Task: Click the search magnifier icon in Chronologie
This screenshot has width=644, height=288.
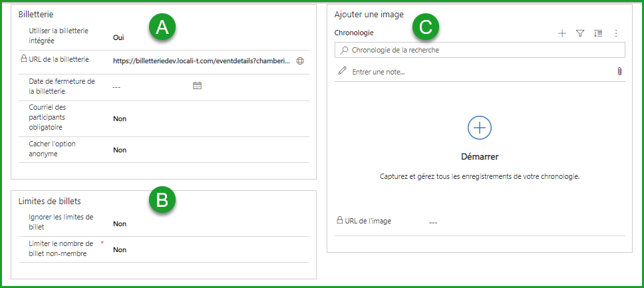Action: (x=344, y=50)
